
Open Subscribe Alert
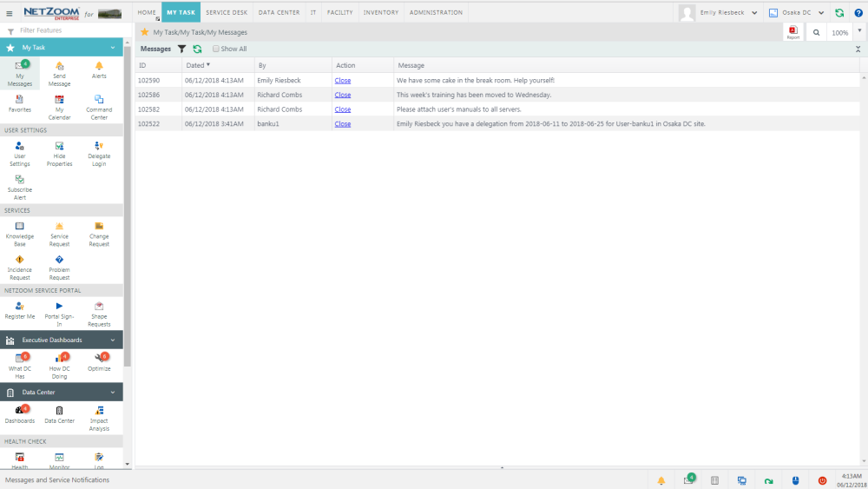(x=20, y=188)
